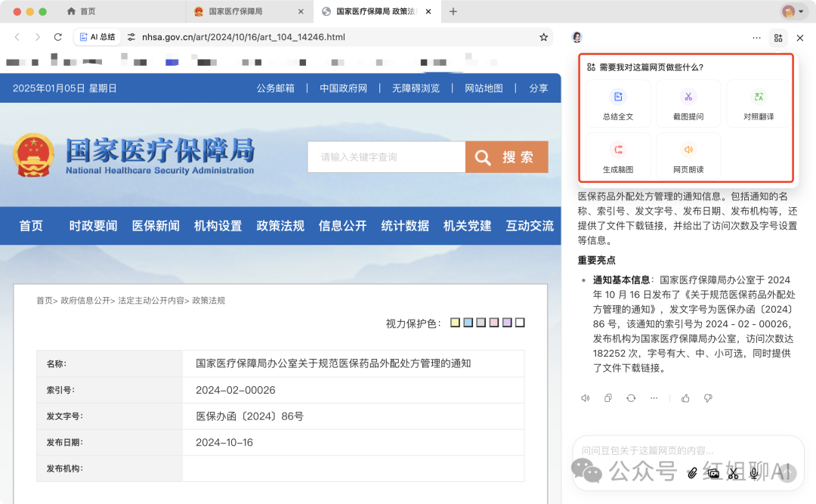
Task: Click the index number 2024-02-00026
Action: [235, 390]
